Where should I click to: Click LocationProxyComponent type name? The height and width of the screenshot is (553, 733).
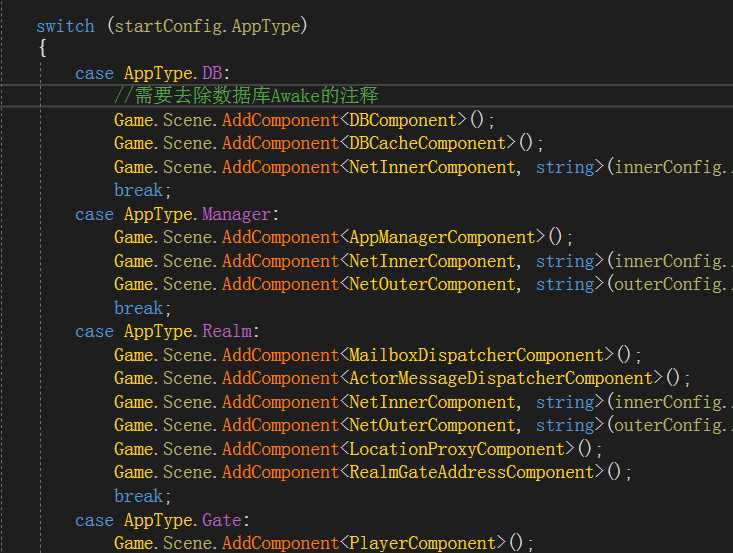click(457, 449)
